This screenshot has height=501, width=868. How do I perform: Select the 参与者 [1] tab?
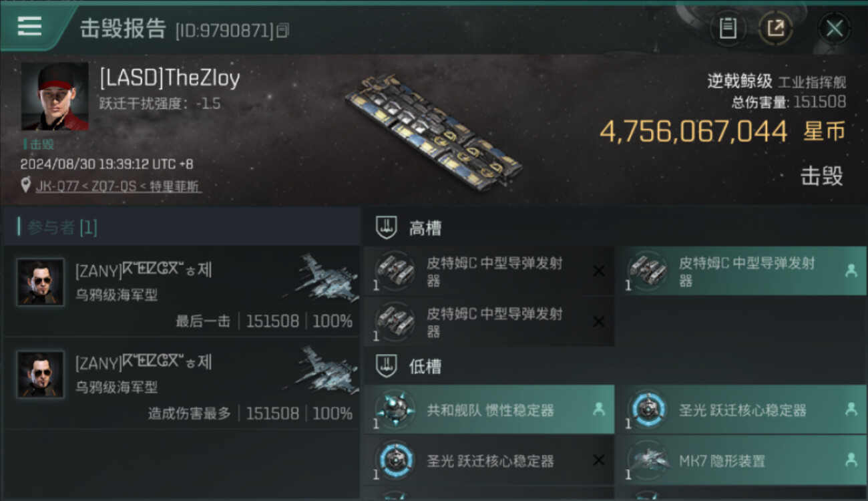(x=57, y=227)
